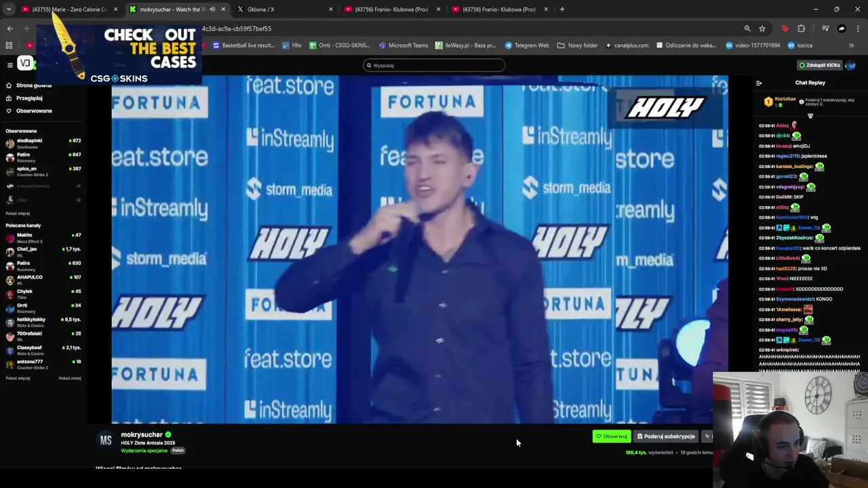Collapse recommended channels with Pokaż mniej

70,378
